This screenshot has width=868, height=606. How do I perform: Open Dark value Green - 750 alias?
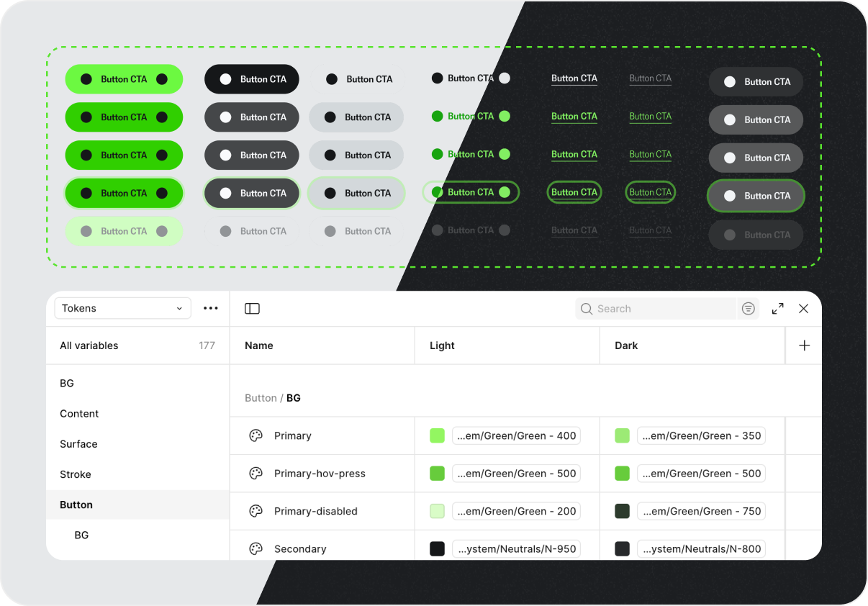pos(701,511)
